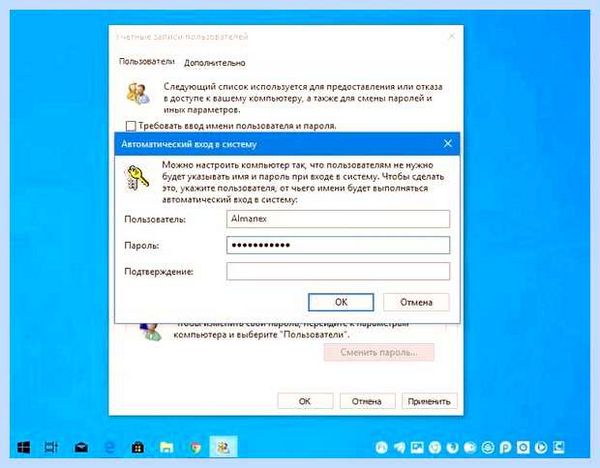The image size is (600, 468).
Task: Click the picture icon in the tray
Action: (417, 447)
